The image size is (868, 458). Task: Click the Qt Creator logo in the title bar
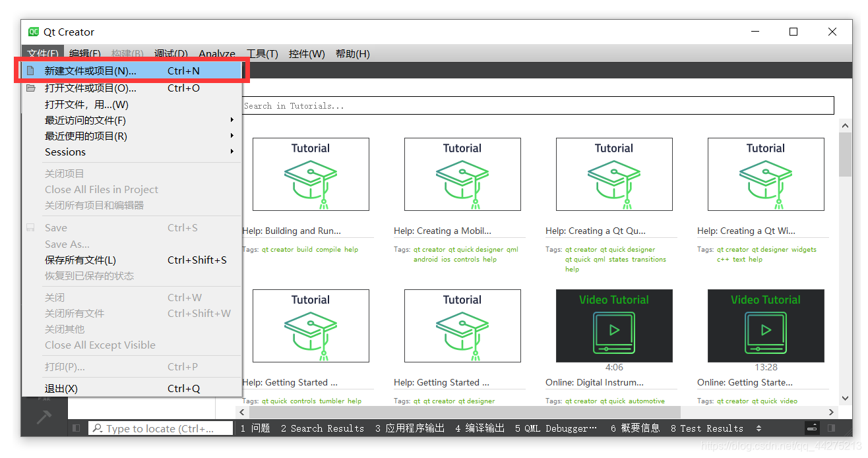(34, 32)
